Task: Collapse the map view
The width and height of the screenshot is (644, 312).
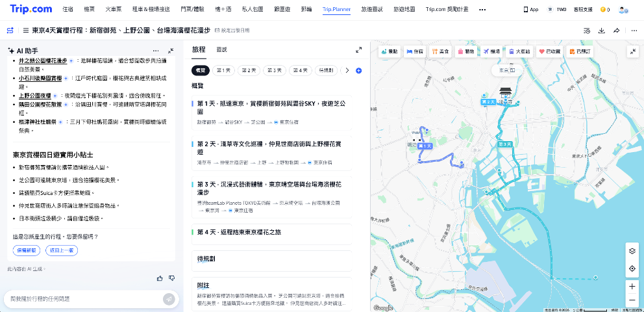Action: (x=633, y=51)
